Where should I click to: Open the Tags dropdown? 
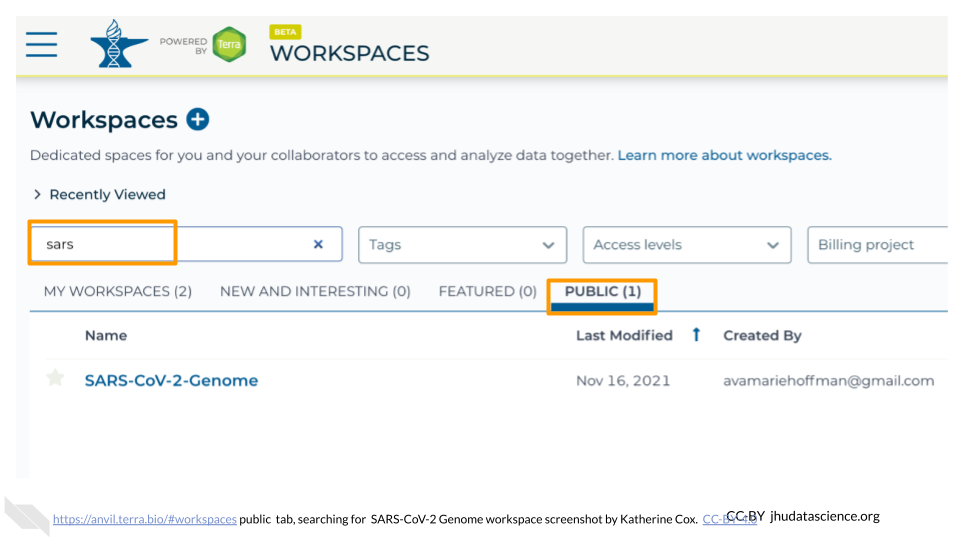tap(462, 245)
